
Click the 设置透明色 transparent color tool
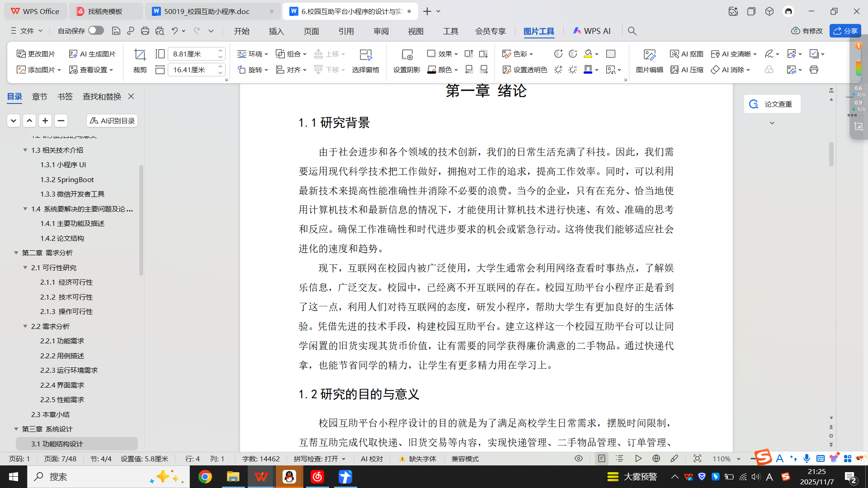(524, 70)
